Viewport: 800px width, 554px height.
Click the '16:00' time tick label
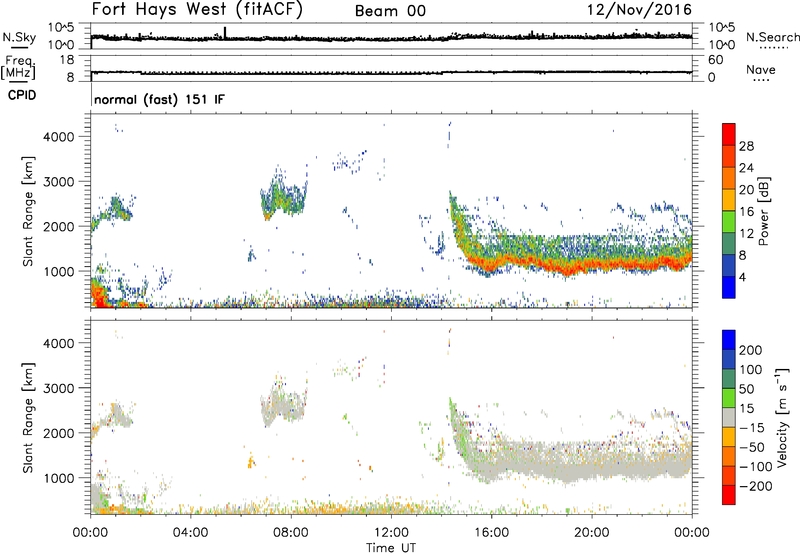(491, 533)
